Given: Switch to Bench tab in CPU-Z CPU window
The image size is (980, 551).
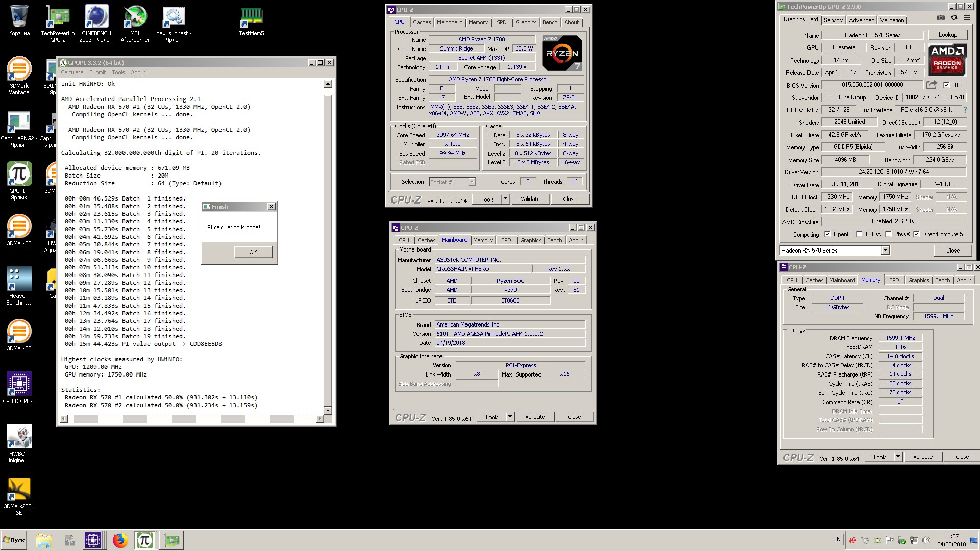Looking at the screenshot, I should (x=550, y=22).
